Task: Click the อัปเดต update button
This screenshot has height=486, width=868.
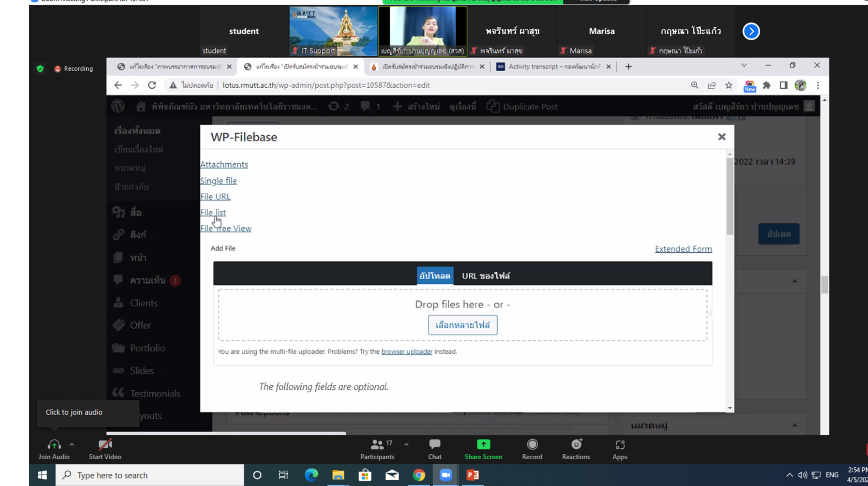Action: tap(779, 234)
